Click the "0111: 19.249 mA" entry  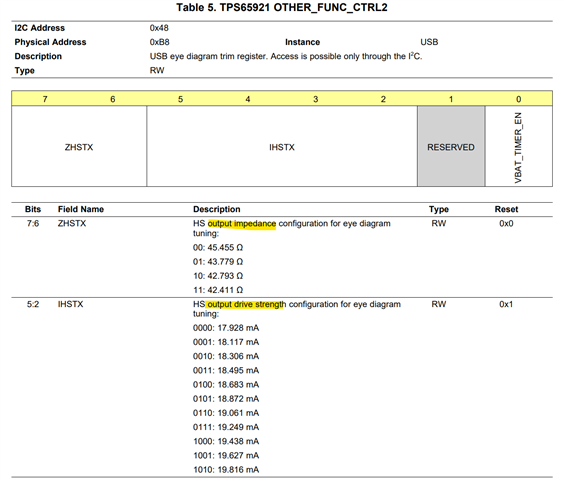[x=226, y=427]
